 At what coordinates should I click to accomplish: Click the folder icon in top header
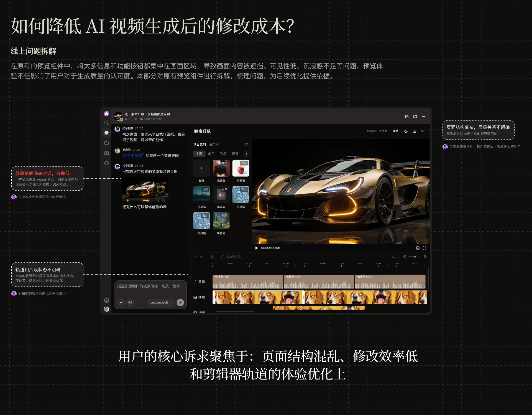point(415,117)
